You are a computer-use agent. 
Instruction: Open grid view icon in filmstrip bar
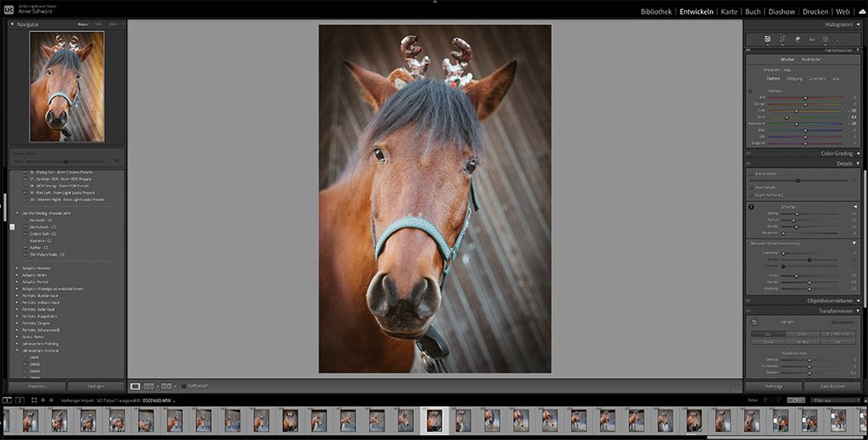pyautogui.click(x=34, y=400)
